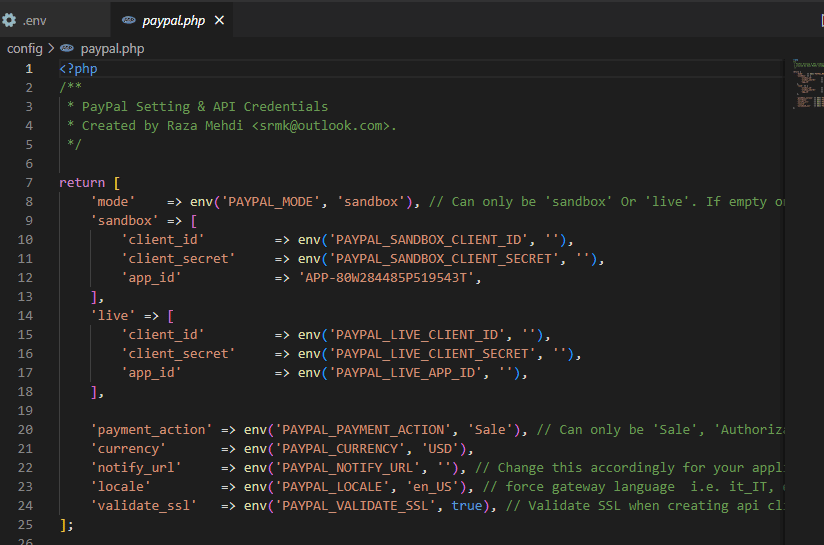Image resolution: width=824 pixels, height=545 pixels.
Task: Click the 'USD' default value
Action: click(440, 449)
